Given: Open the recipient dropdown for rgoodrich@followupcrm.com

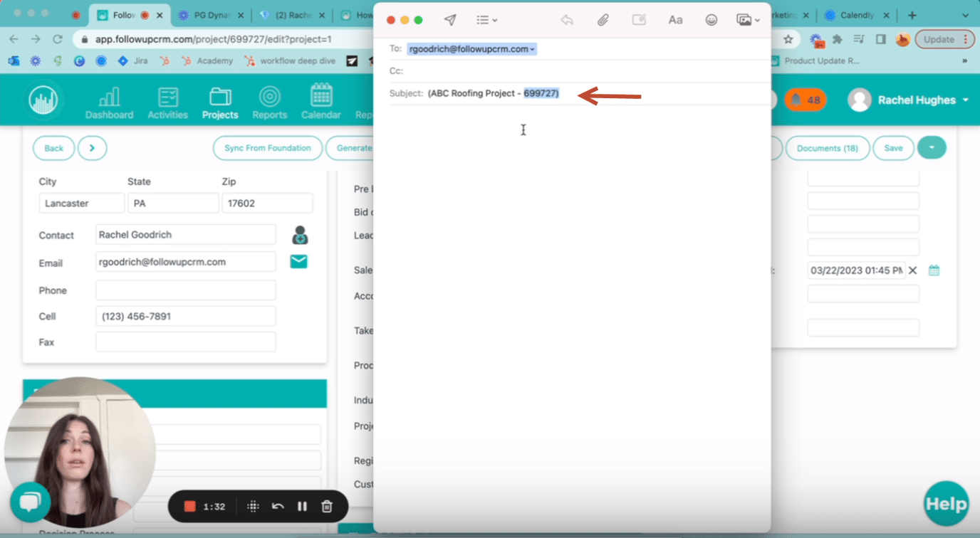Looking at the screenshot, I should pos(531,48).
